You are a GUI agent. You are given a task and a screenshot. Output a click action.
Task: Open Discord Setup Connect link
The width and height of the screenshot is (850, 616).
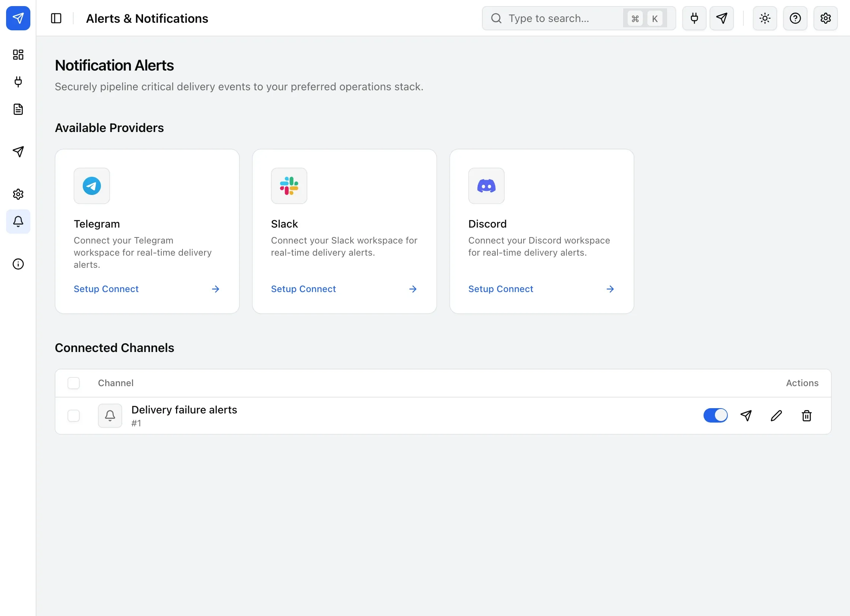pyautogui.click(x=501, y=289)
